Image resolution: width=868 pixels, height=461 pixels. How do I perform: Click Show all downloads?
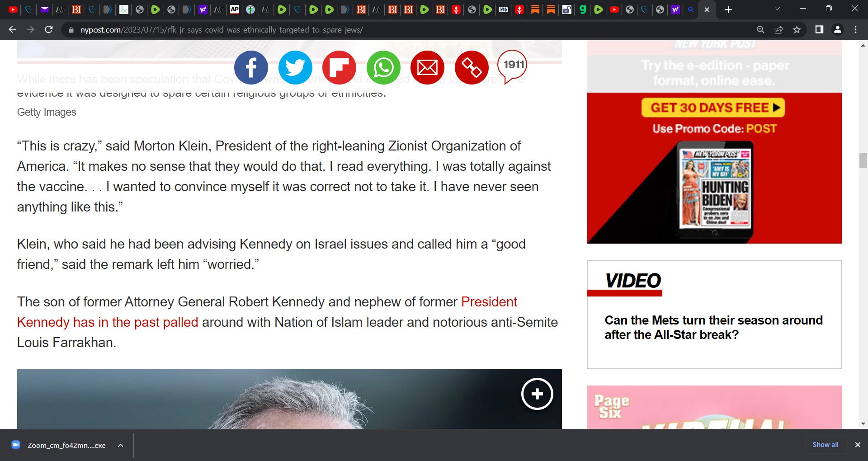[x=825, y=445]
